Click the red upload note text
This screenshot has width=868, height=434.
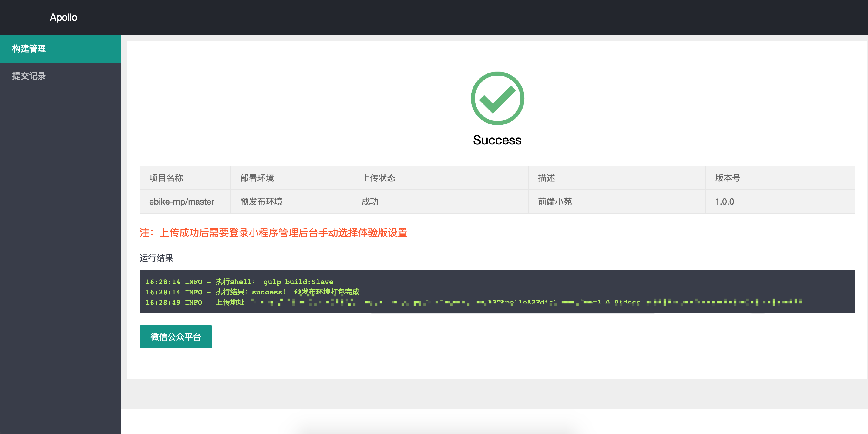[x=273, y=233]
